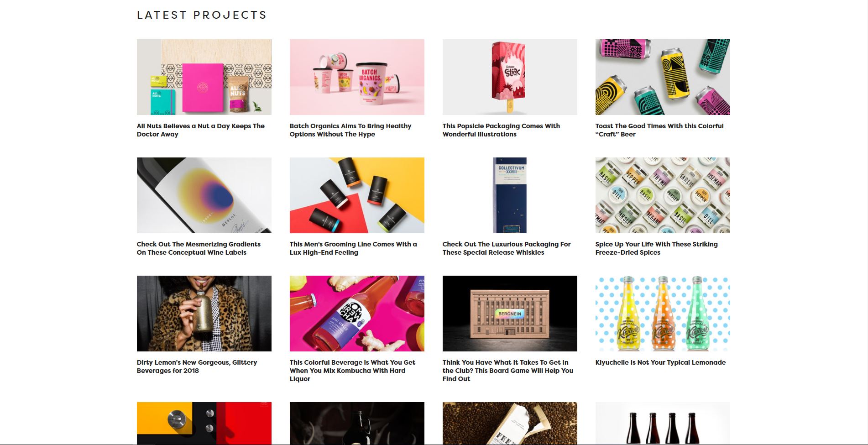The width and height of the screenshot is (868, 445).
Task: Open 'Toast The Good Times' craft beer link
Action: [x=659, y=130]
